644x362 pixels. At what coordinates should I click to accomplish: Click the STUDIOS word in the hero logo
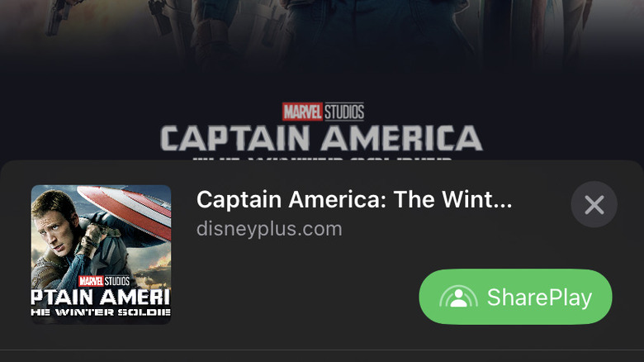344,112
